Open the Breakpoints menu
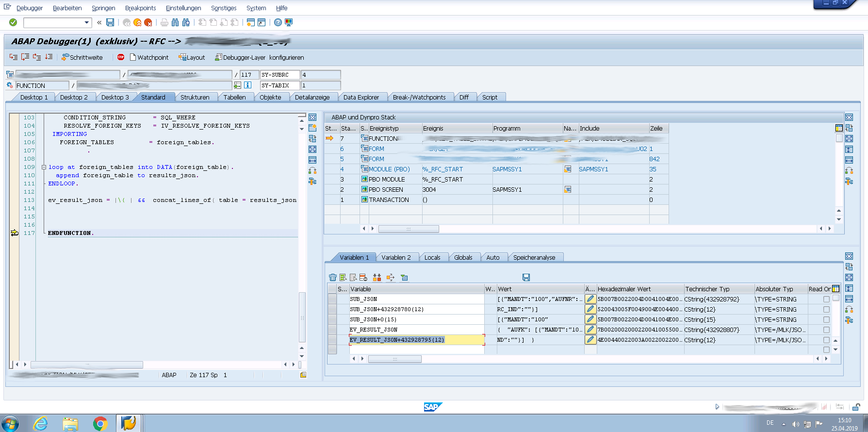This screenshot has height=432, width=868. coord(140,8)
